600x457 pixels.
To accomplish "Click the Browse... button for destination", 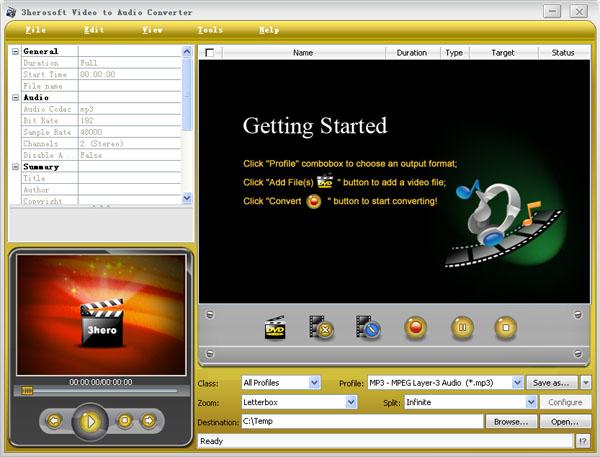I will point(510,422).
